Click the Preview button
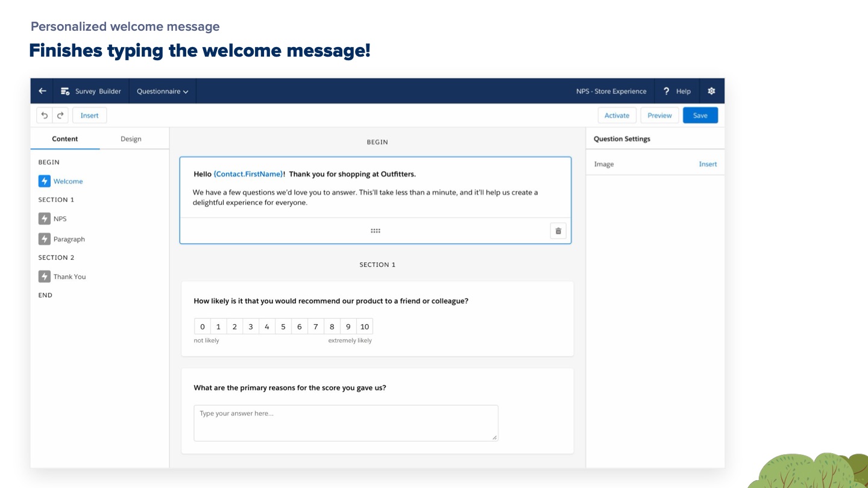The width and height of the screenshot is (868, 488). (659, 115)
